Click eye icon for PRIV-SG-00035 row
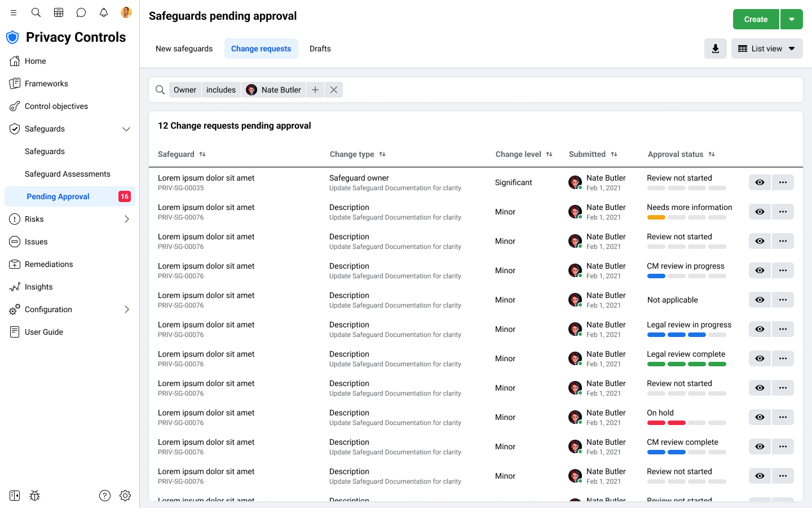Viewport: 812px width, 508px height. (x=760, y=182)
